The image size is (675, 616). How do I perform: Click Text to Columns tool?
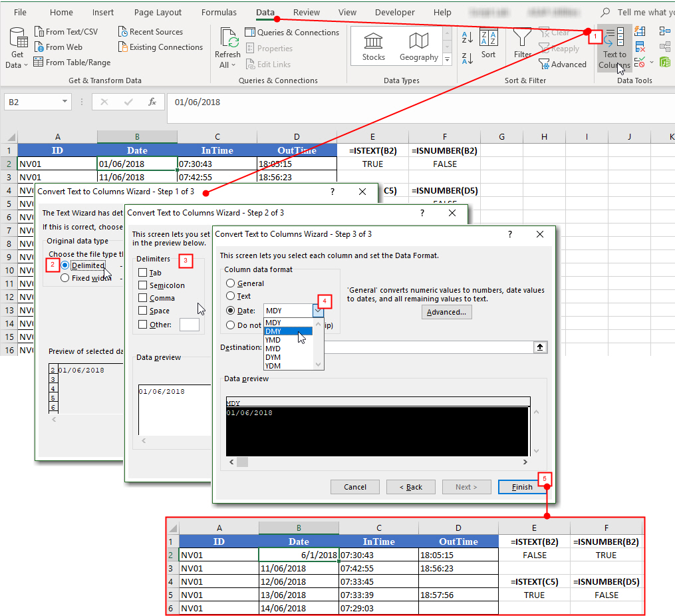click(x=614, y=48)
